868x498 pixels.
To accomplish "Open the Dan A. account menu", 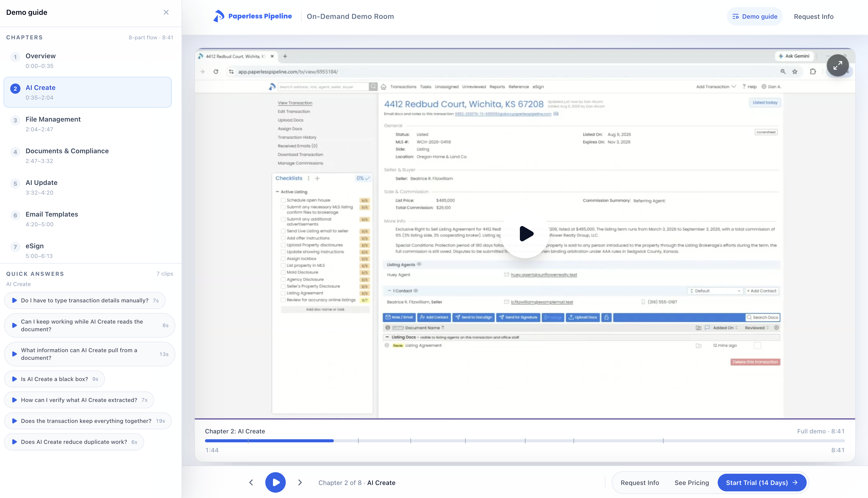I will pos(771,87).
